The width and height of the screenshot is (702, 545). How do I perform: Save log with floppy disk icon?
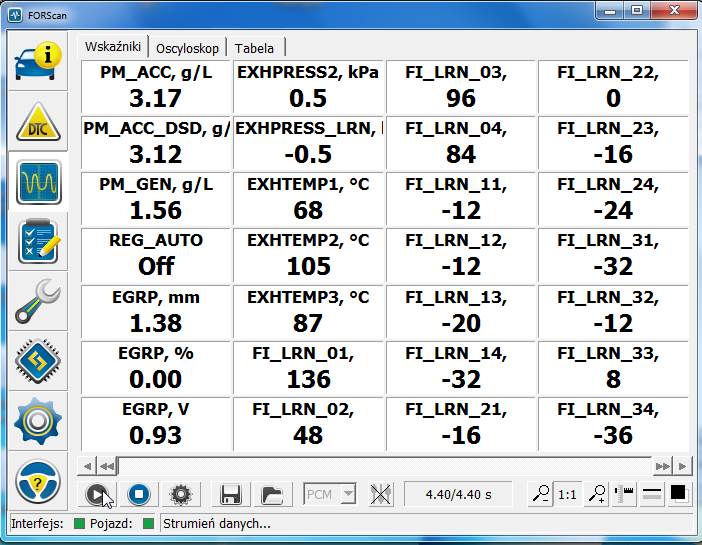click(231, 493)
